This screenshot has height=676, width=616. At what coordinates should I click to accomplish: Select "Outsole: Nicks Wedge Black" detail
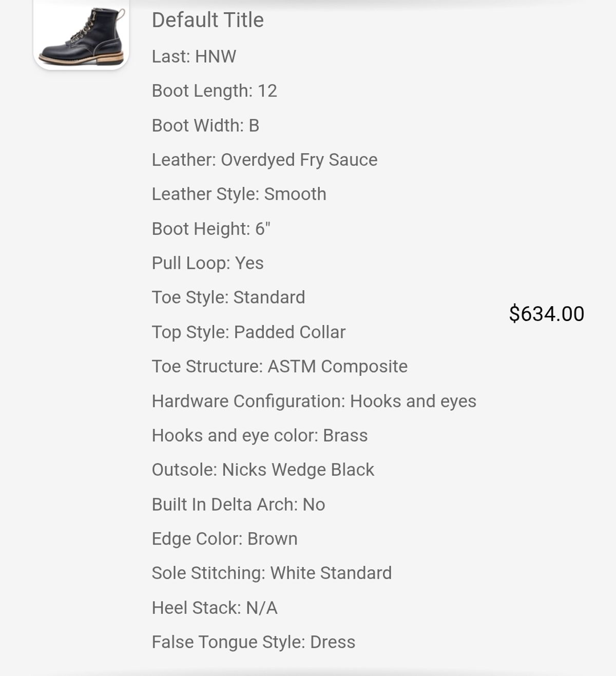tap(263, 470)
